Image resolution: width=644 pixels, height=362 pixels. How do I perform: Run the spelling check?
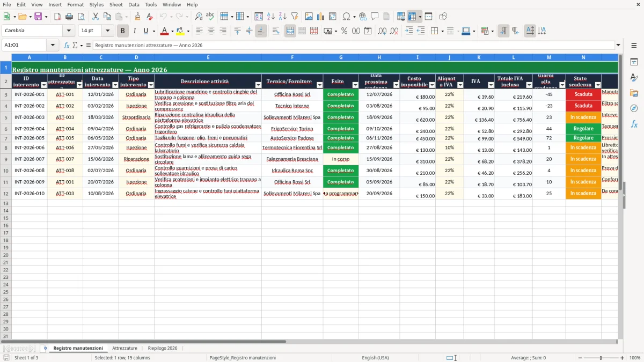click(210, 17)
